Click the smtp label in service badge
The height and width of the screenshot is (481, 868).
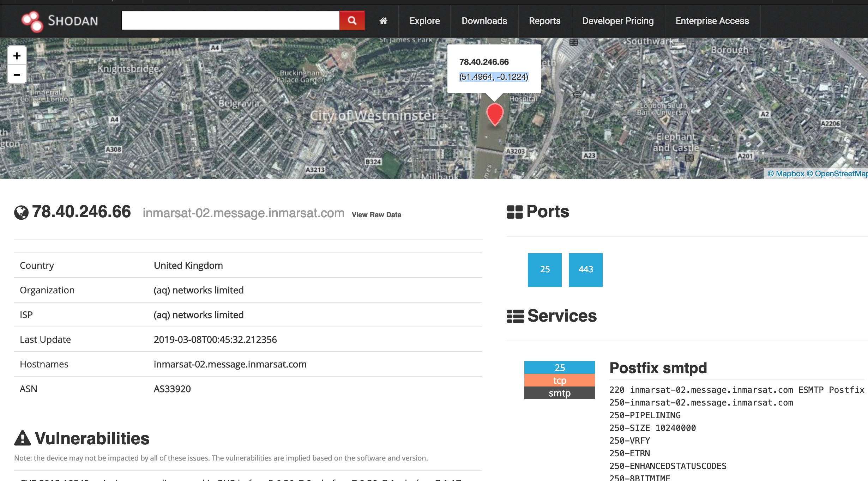[x=560, y=393]
